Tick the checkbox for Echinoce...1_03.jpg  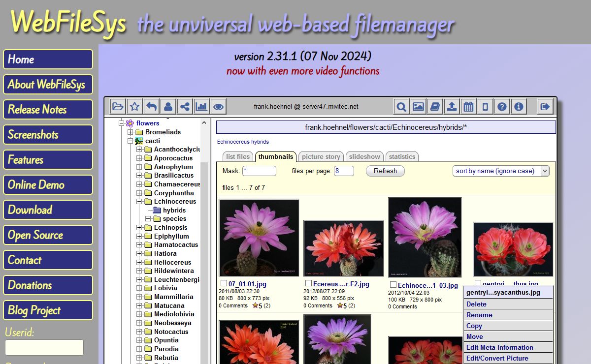394,285
